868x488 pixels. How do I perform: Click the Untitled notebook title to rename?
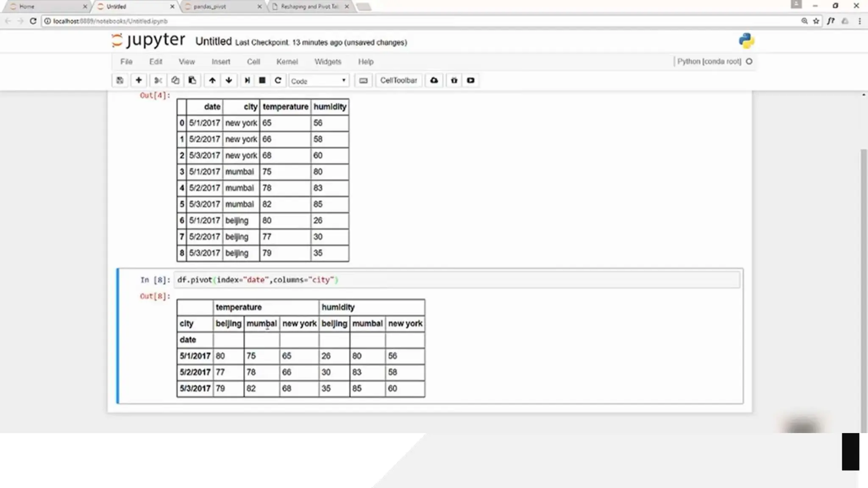tap(213, 42)
